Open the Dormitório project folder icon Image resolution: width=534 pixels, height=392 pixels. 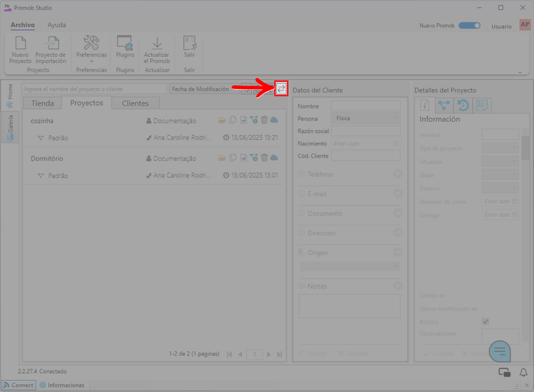[x=222, y=158]
